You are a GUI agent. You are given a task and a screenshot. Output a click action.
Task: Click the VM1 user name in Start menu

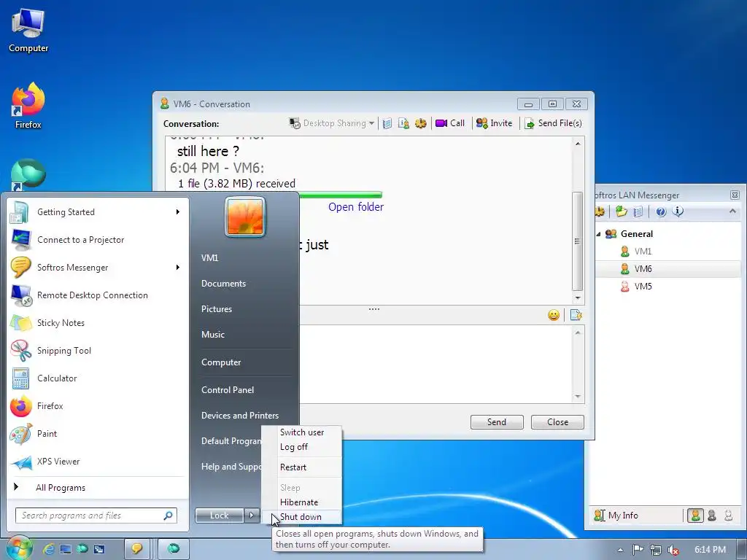pos(209,257)
